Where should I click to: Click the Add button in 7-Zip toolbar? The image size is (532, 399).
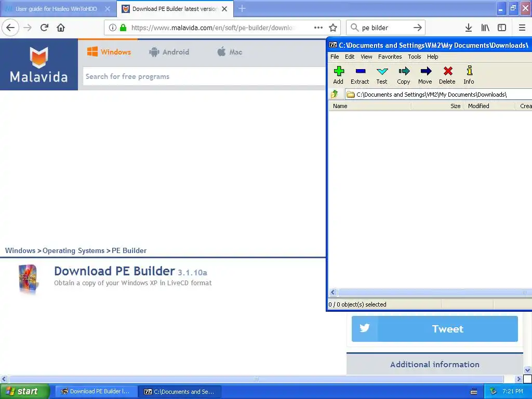coord(338,75)
